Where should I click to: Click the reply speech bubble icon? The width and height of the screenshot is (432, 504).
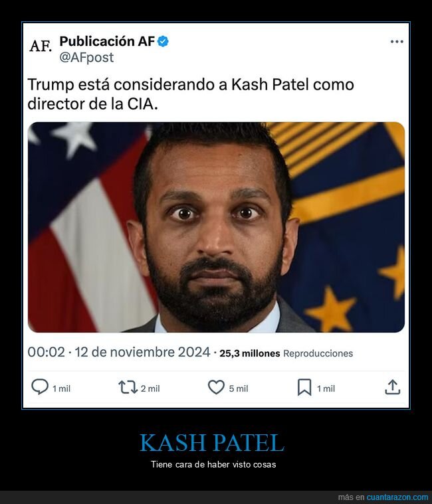pos(40,386)
